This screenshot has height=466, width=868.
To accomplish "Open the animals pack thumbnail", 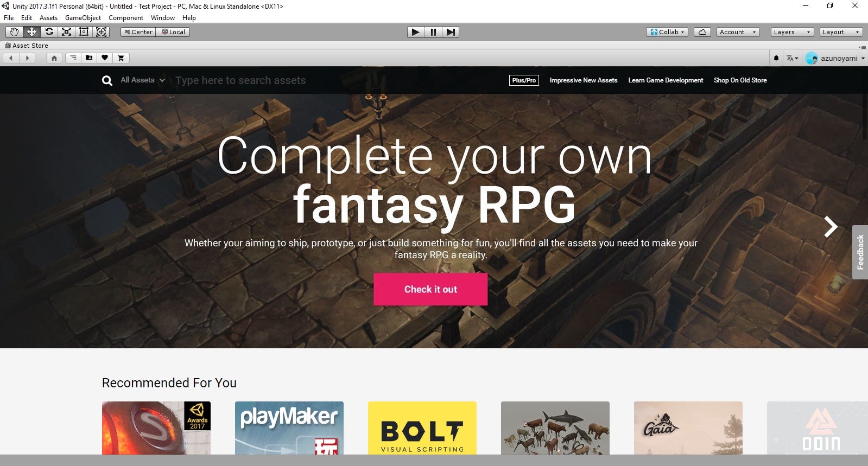I will coord(555,428).
